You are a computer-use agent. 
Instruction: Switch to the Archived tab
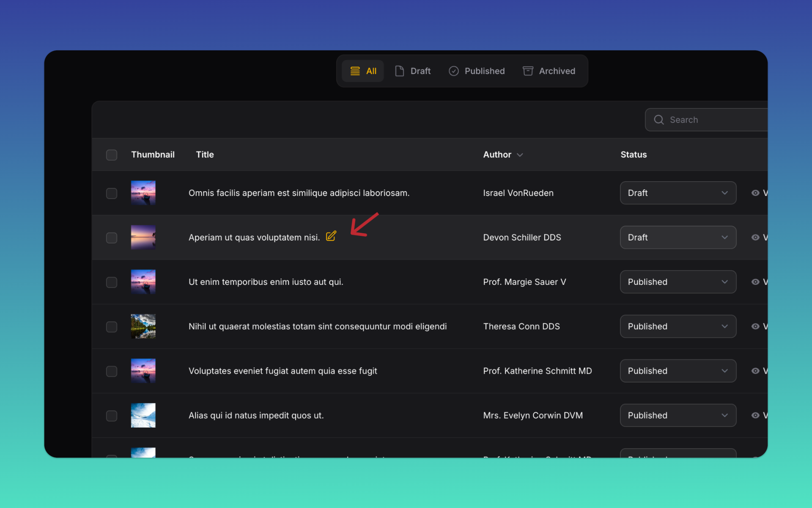549,71
